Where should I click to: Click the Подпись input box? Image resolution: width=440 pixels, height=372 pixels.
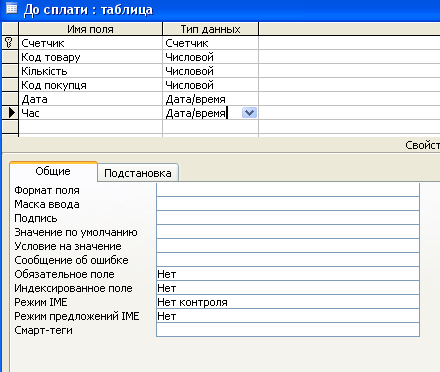click(288, 218)
